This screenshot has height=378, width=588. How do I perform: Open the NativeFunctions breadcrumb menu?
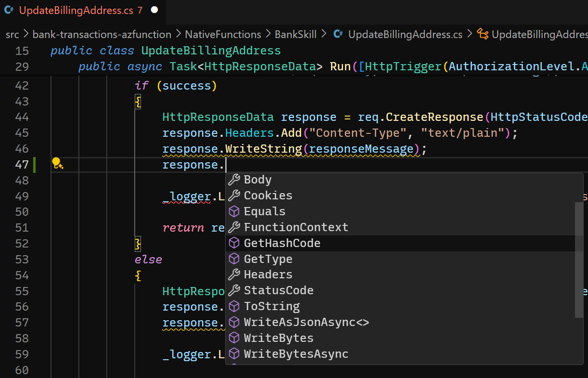(x=223, y=34)
